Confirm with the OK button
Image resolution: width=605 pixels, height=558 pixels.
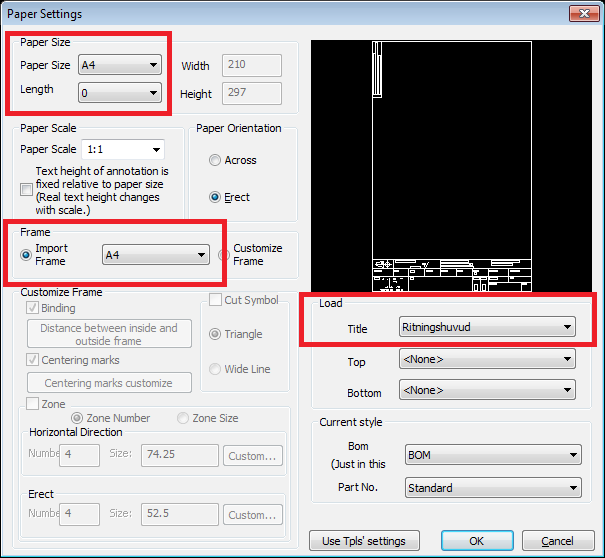click(x=477, y=541)
